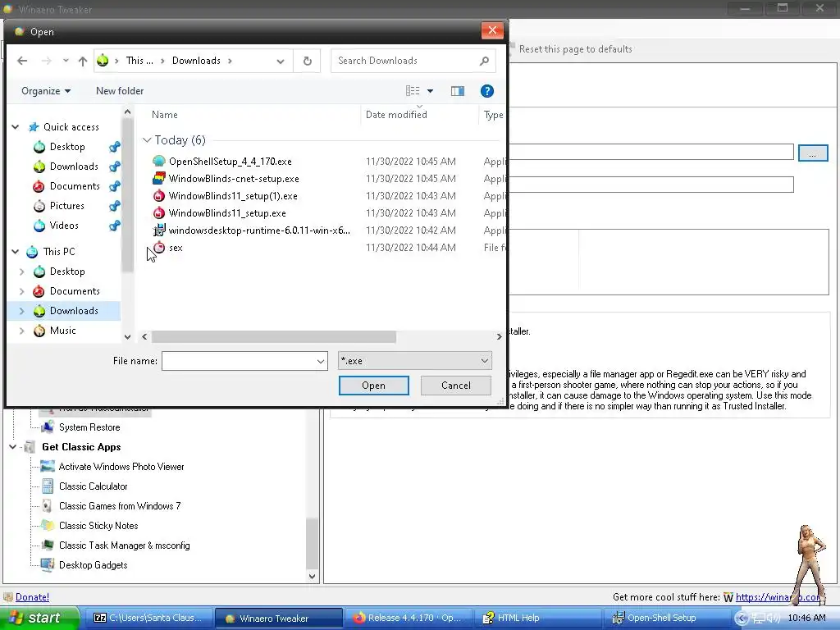This screenshot has height=630, width=840.
Task: Click Classic Calculator icon in Winaero Tweaker
Action: pyautogui.click(x=48, y=486)
